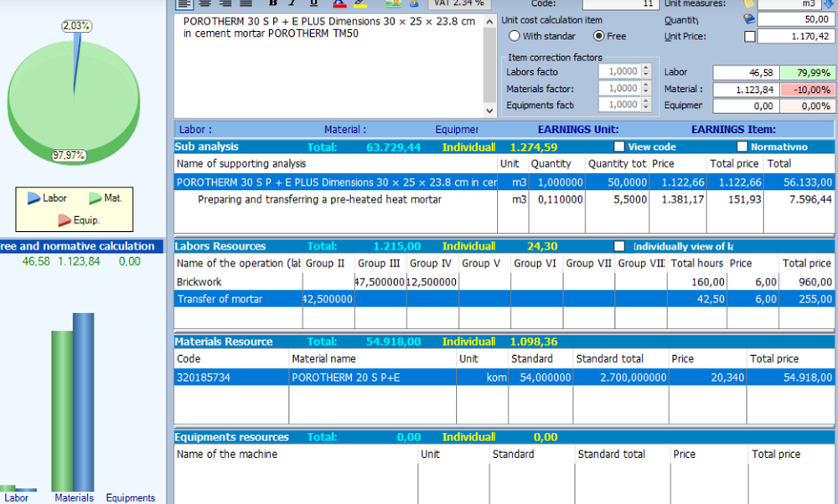The width and height of the screenshot is (838, 504).
Task: Click the Quantity tot column header
Action: tap(618, 163)
